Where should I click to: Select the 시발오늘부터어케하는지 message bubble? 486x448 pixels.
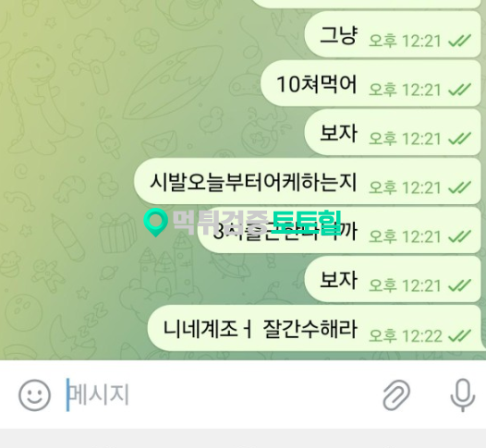coord(308,181)
